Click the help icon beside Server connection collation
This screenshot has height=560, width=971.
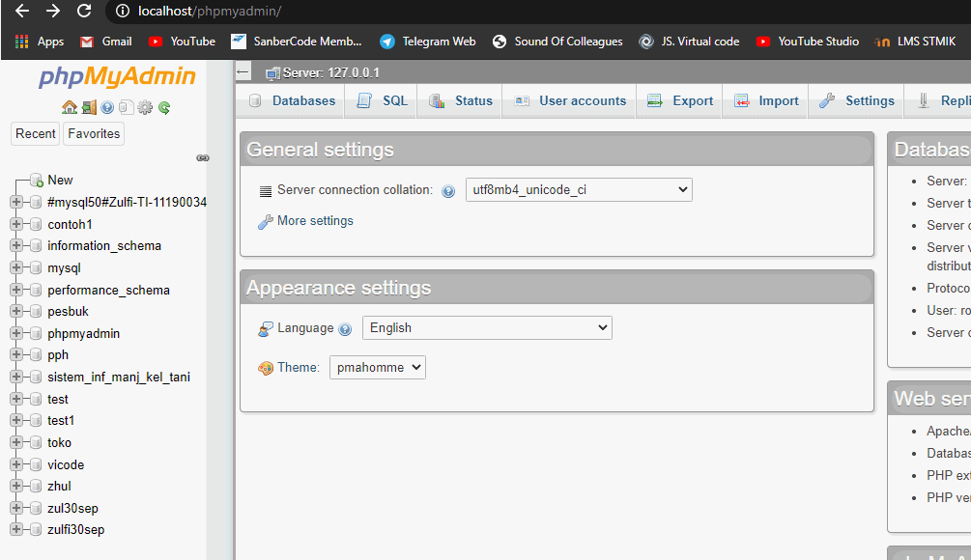(448, 191)
